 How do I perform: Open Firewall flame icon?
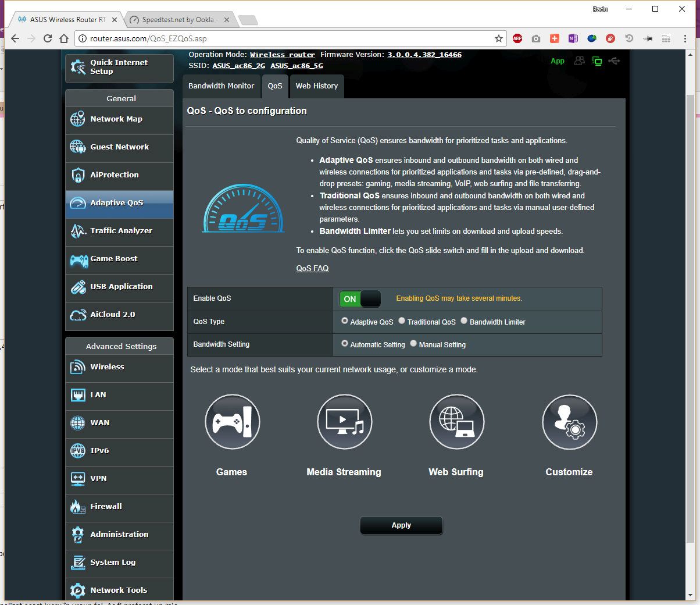pyautogui.click(x=78, y=507)
